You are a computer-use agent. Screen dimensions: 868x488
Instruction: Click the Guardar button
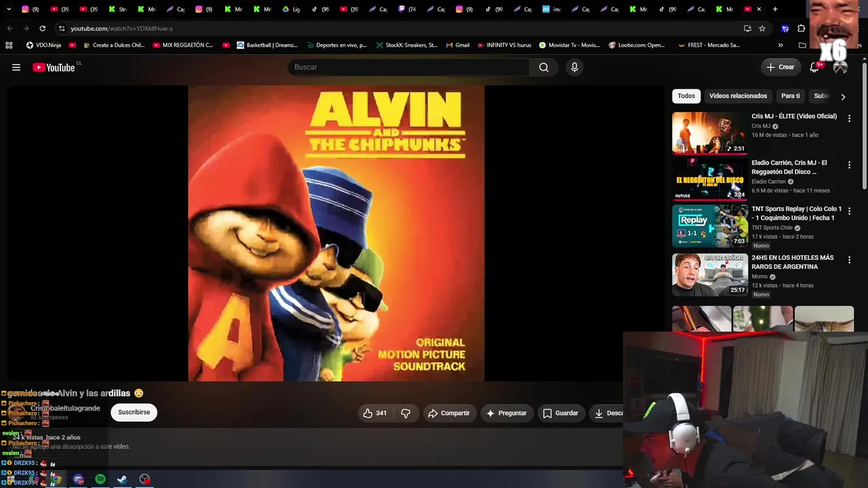[561, 413]
